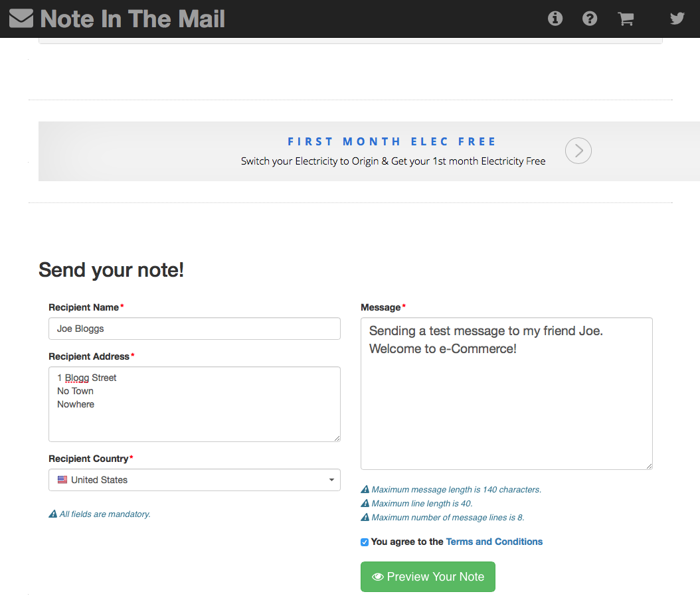The image size is (700, 598).
Task: Click the United States flag icon
Action: (62, 480)
